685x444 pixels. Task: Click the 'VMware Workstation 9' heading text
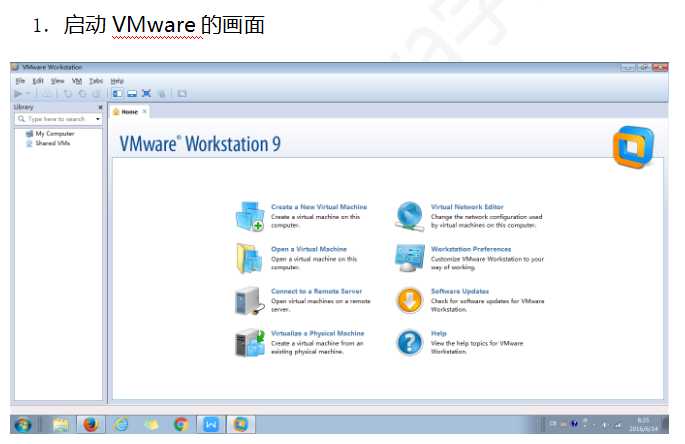200,144
